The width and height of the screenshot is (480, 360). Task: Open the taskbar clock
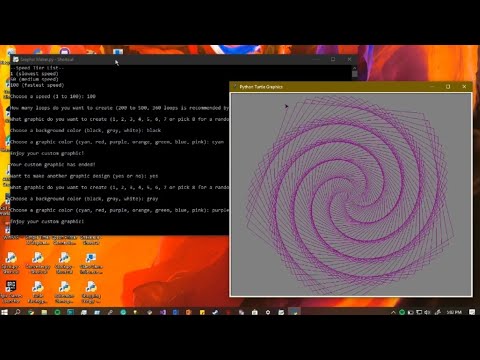pyautogui.click(x=454, y=312)
